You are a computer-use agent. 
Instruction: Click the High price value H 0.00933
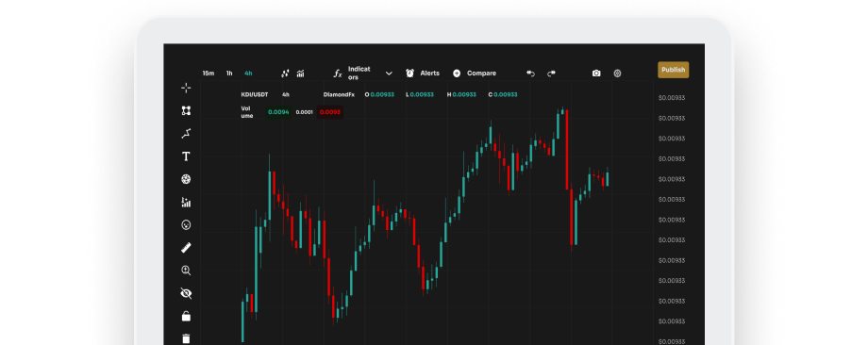pos(461,94)
